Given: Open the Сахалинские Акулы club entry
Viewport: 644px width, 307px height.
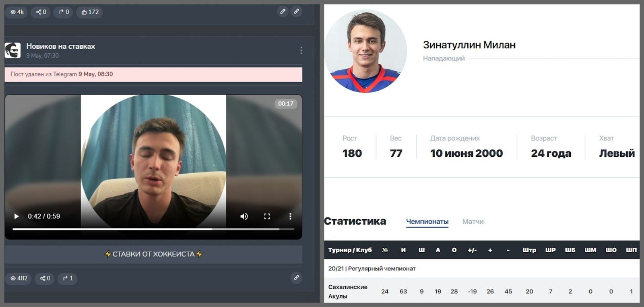Looking at the screenshot, I should [x=348, y=292].
